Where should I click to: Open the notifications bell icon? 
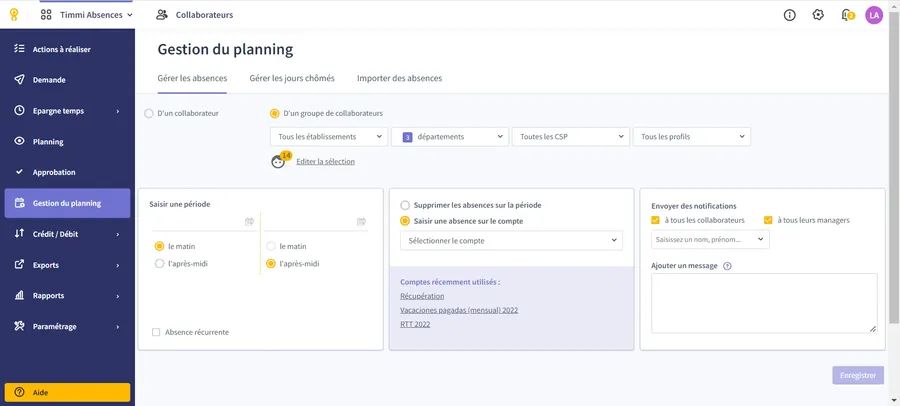point(847,15)
